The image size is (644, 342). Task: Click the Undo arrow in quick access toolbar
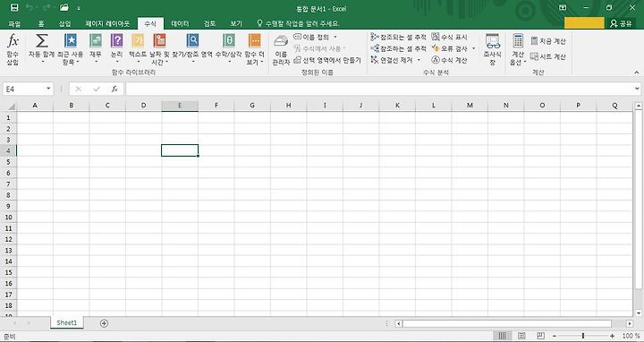[30, 7]
